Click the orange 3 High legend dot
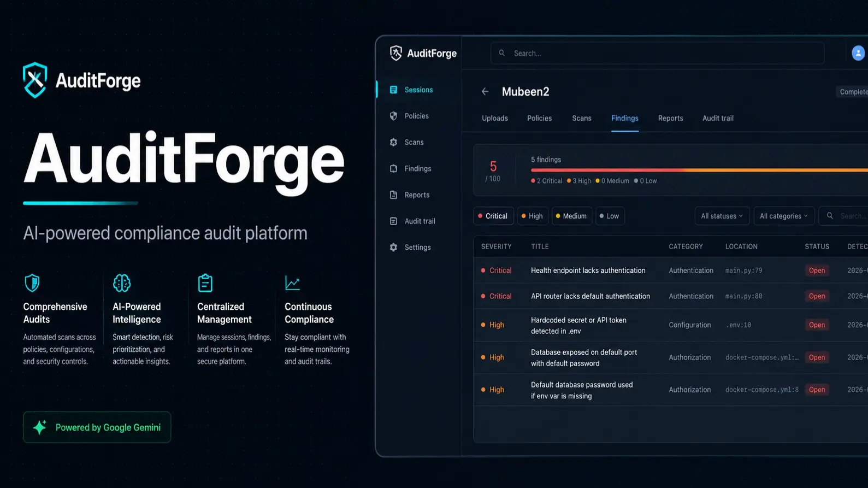 (569, 181)
